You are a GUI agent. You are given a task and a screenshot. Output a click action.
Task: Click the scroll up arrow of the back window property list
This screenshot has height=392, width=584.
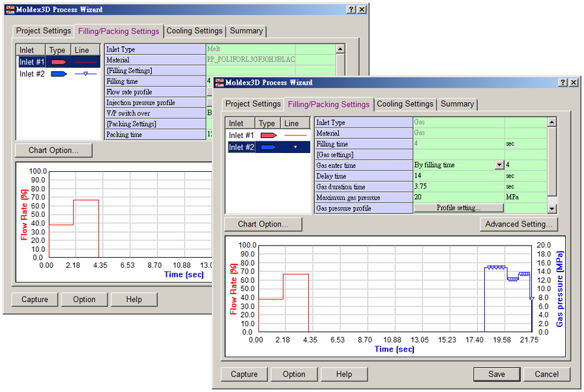(x=340, y=49)
